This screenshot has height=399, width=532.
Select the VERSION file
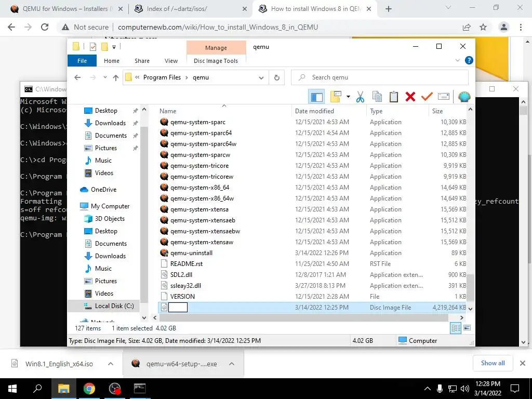(x=182, y=296)
